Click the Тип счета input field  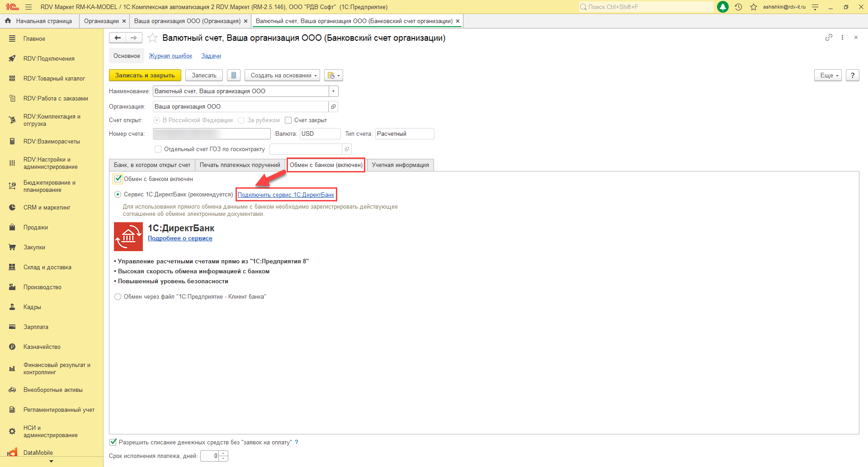coord(405,134)
